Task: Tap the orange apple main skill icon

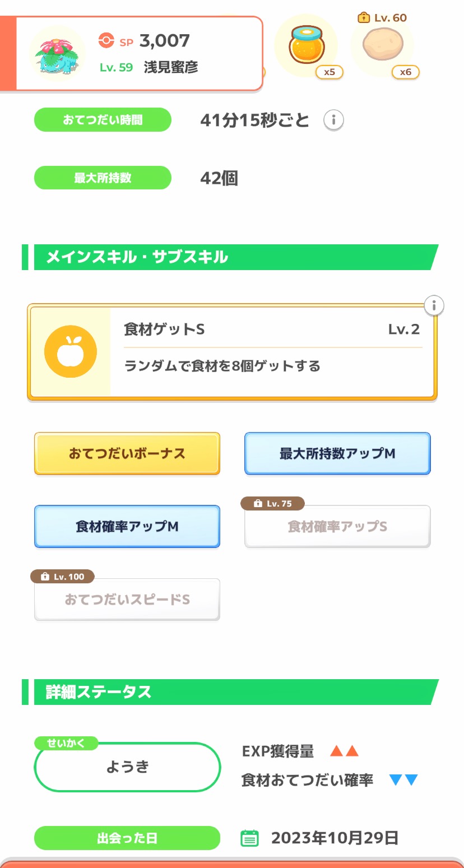Action: pyautogui.click(x=71, y=352)
